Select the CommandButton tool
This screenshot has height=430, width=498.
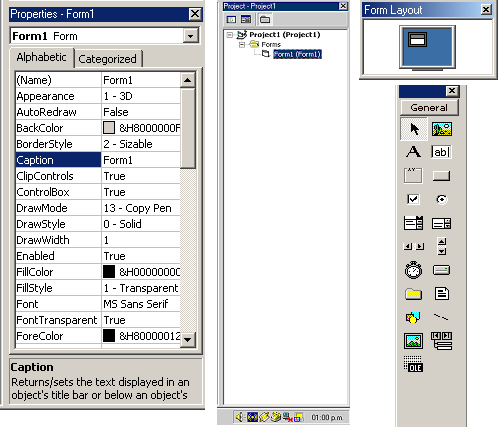click(x=441, y=176)
